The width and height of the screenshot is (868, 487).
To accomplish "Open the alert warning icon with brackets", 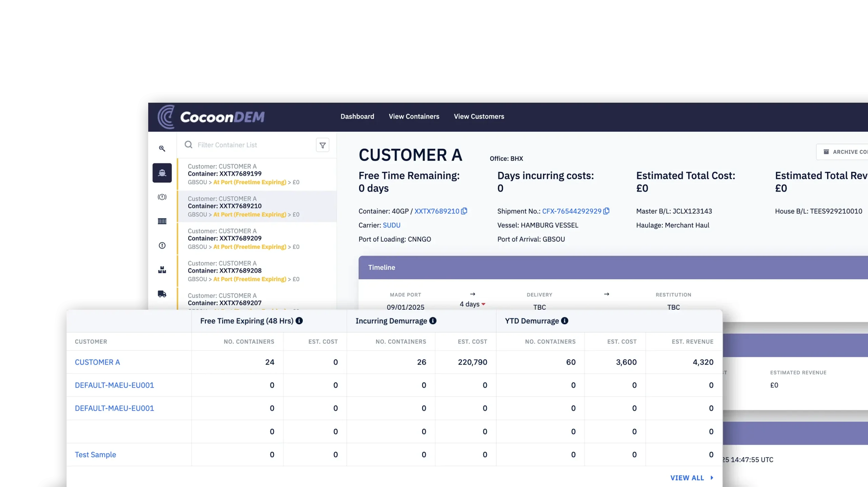I will [162, 197].
